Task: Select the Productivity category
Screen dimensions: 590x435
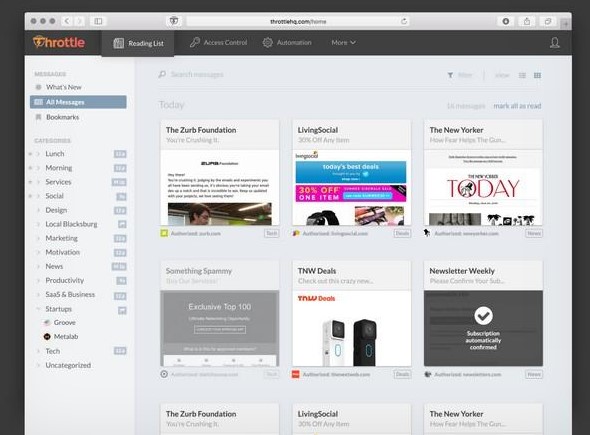Action: 65,280
